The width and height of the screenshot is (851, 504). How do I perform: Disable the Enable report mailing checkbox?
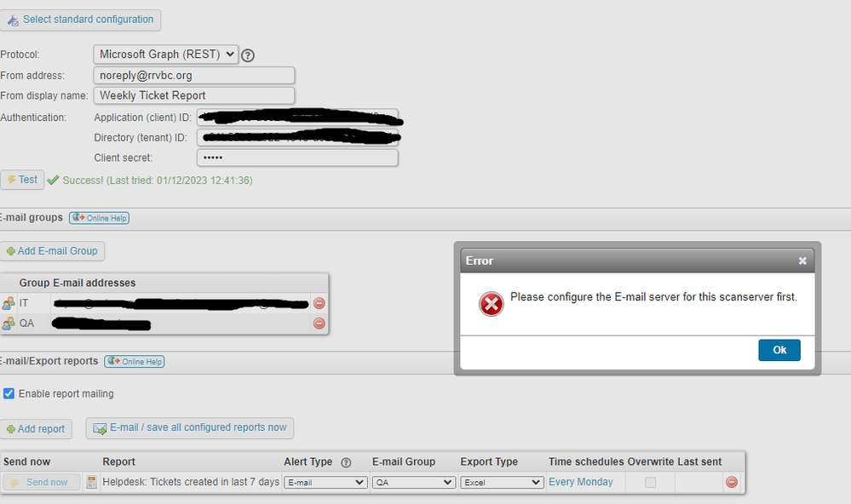click(9, 392)
